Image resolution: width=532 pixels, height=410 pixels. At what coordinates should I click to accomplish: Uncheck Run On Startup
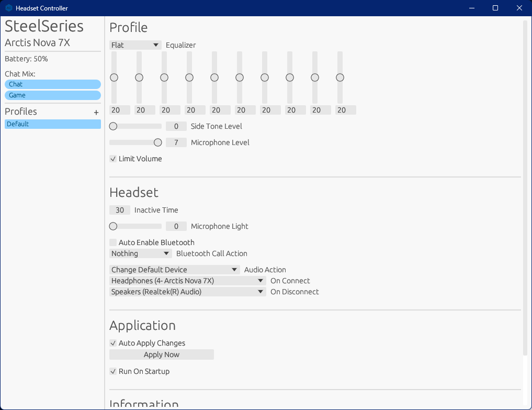click(112, 371)
